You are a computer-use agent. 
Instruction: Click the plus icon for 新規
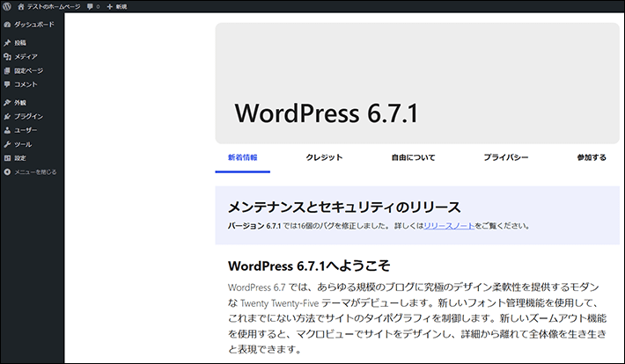click(110, 7)
